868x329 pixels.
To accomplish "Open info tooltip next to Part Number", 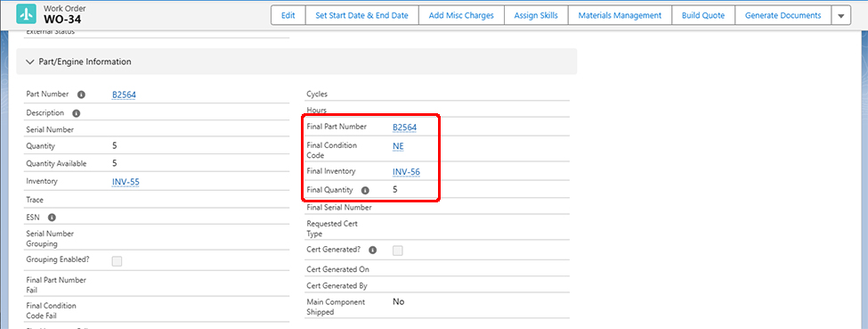I will pos(81,95).
